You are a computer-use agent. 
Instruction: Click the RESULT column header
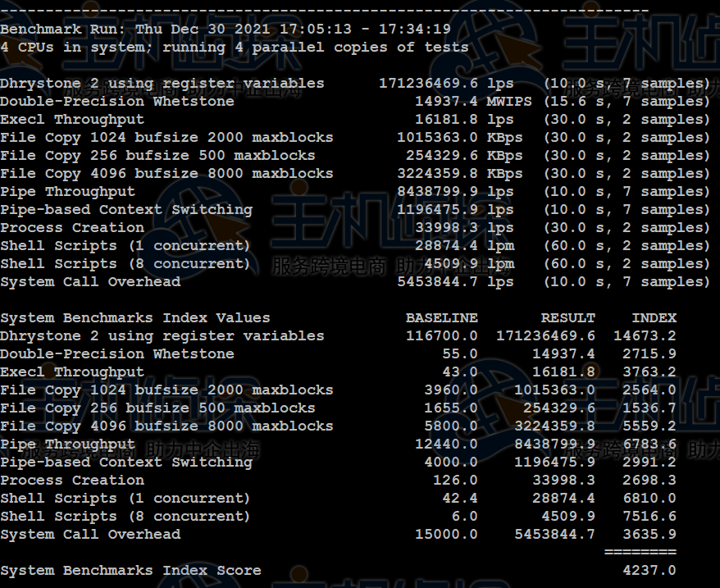point(568,317)
